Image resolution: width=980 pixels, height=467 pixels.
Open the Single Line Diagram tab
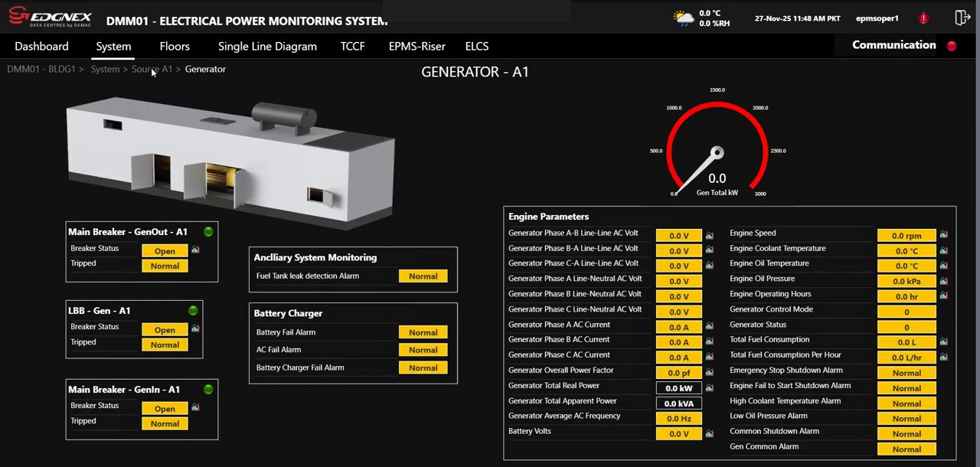coord(267,47)
